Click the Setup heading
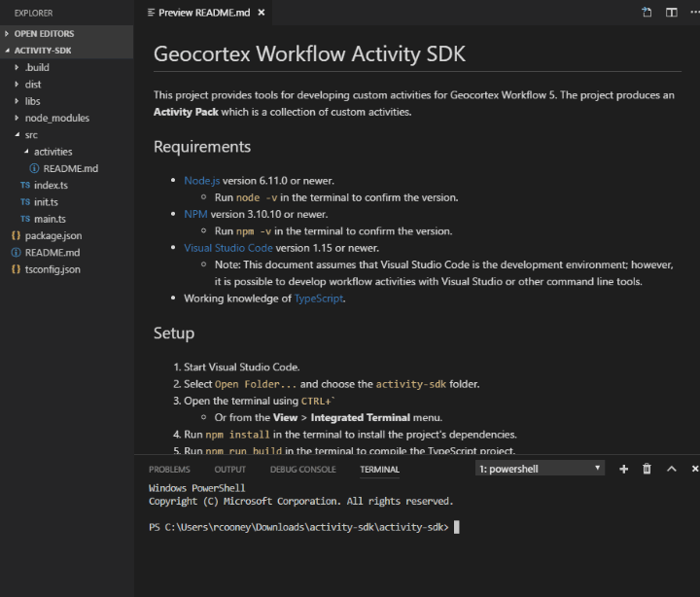Screen dimensions: 700x597 click(174, 334)
